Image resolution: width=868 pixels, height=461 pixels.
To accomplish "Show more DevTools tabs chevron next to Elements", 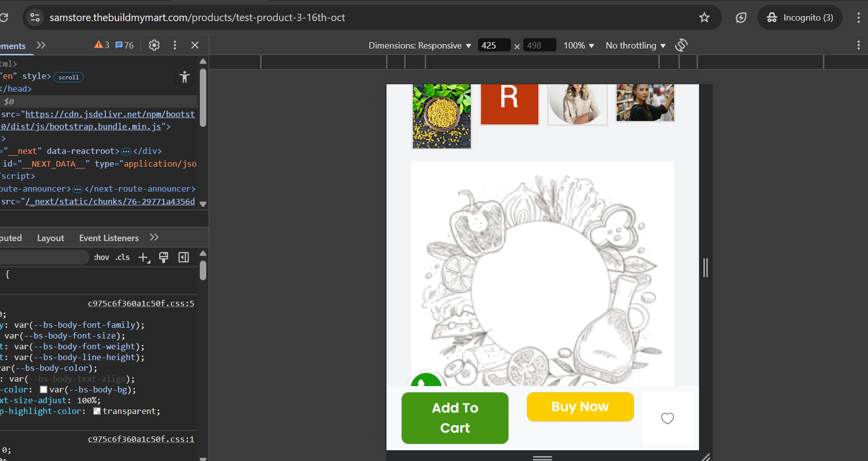I will 41,45.
